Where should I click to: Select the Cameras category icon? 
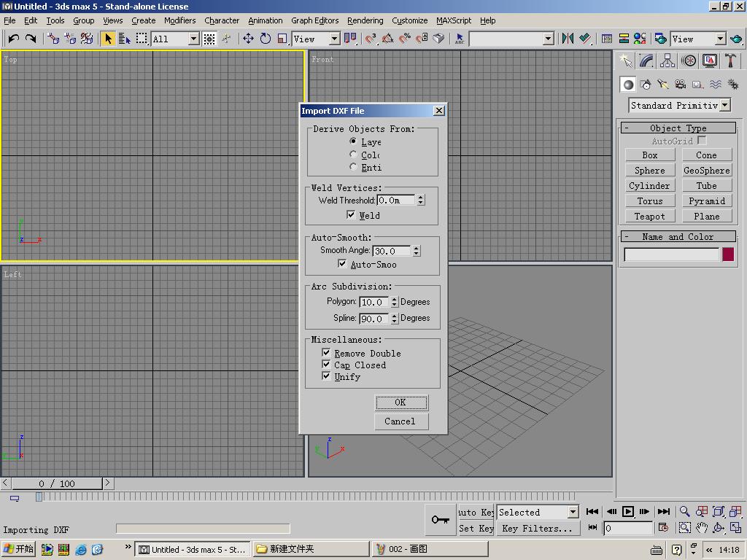(681, 85)
